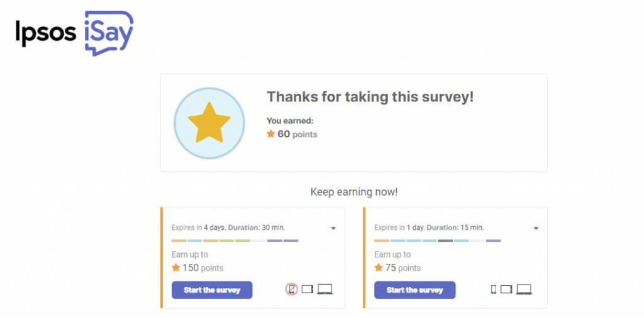This screenshot has height=318, width=644.
Task: Click the laptop icon on the 75-point survey
Action: [524, 290]
